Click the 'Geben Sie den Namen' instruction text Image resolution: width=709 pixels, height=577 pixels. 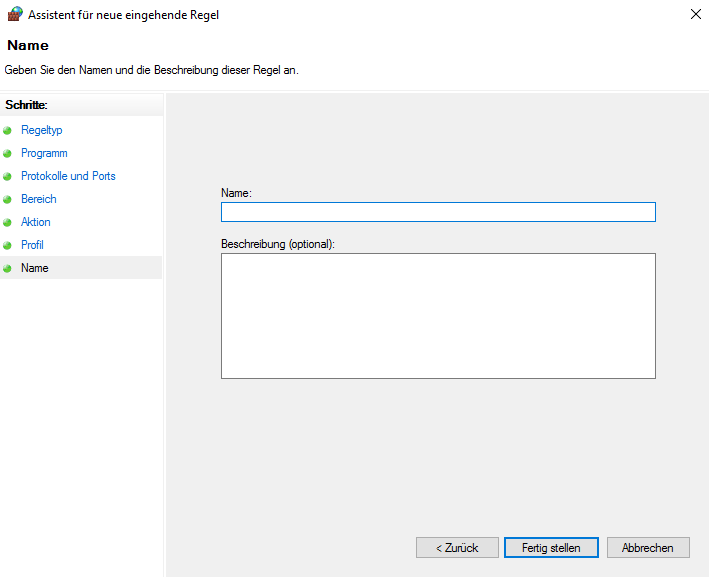click(151, 70)
